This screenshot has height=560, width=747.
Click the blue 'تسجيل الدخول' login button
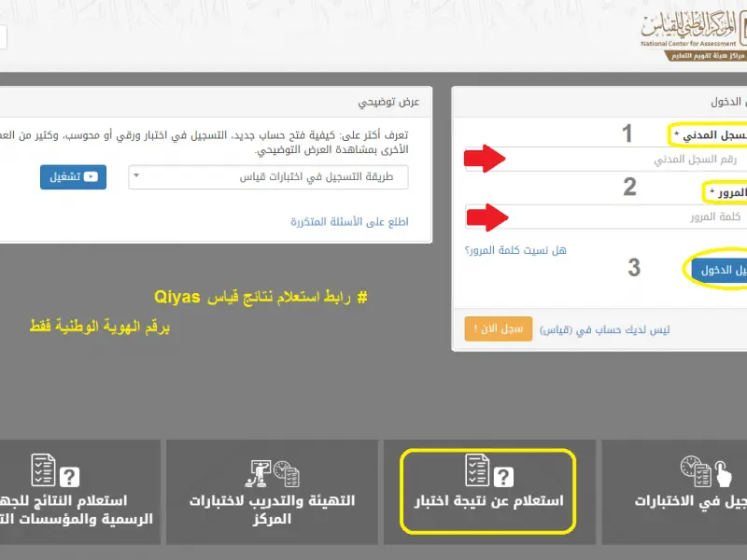point(719,270)
